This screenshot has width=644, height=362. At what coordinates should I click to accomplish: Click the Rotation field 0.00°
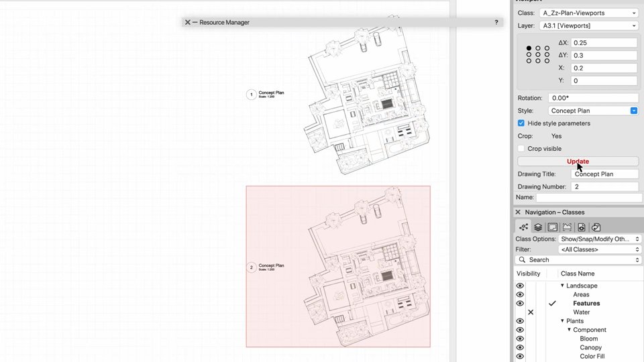point(593,98)
